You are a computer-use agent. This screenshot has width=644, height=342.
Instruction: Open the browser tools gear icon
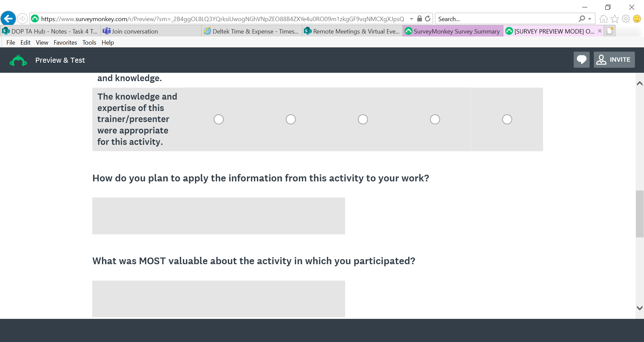point(626,19)
